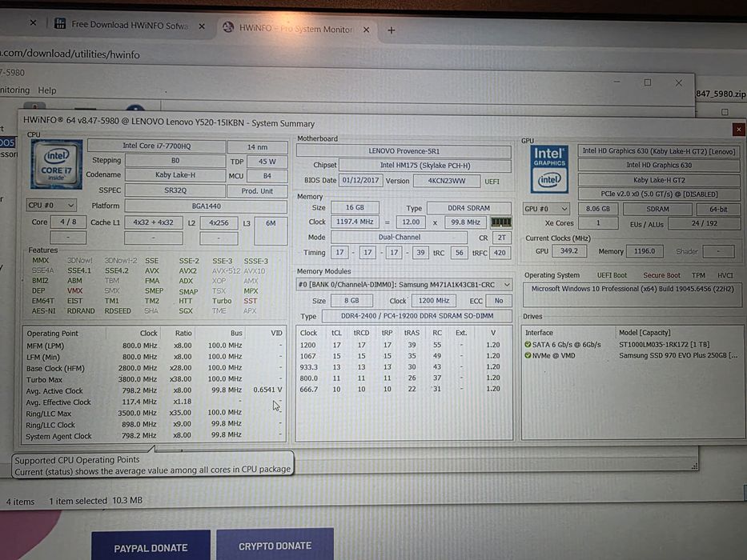The image size is (747, 560).
Task: Click the 1200 memory timing table row
Action: tap(404, 345)
